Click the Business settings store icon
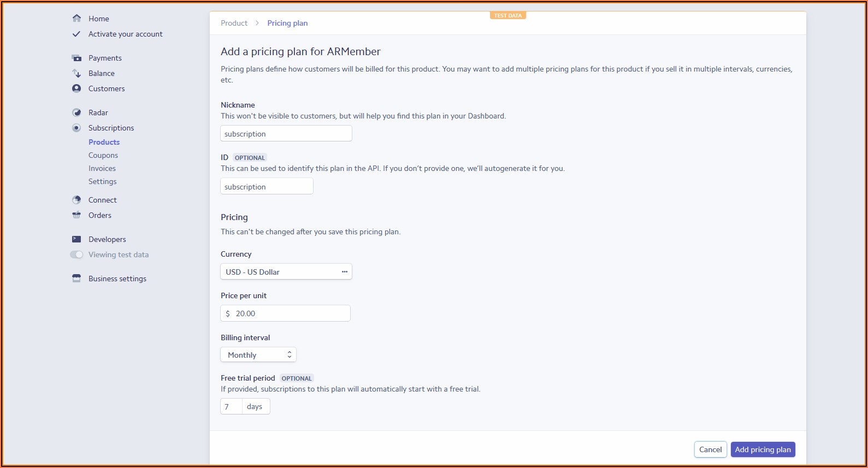 [76, 279]
